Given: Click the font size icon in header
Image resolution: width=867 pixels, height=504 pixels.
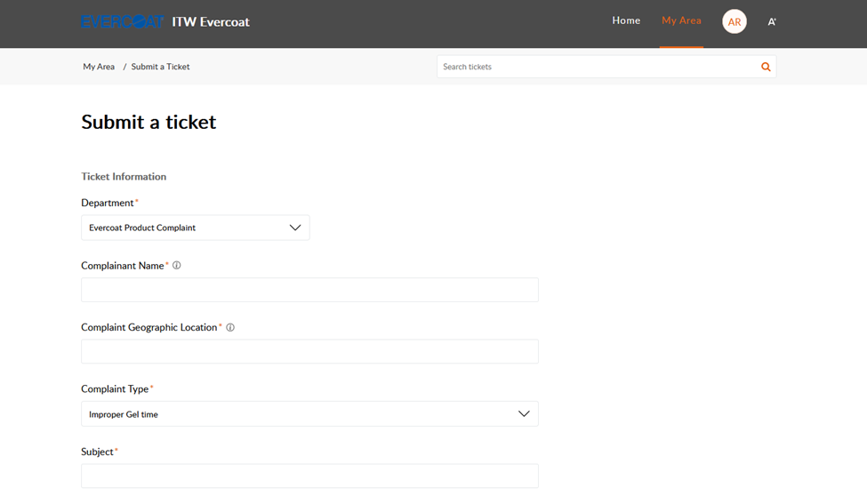Looking at the screenshot, I should (x=772, y=22).
